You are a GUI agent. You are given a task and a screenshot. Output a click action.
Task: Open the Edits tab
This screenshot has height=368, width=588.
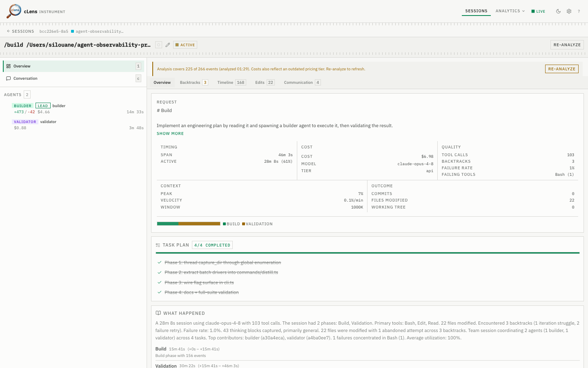(x=265, y=83)
